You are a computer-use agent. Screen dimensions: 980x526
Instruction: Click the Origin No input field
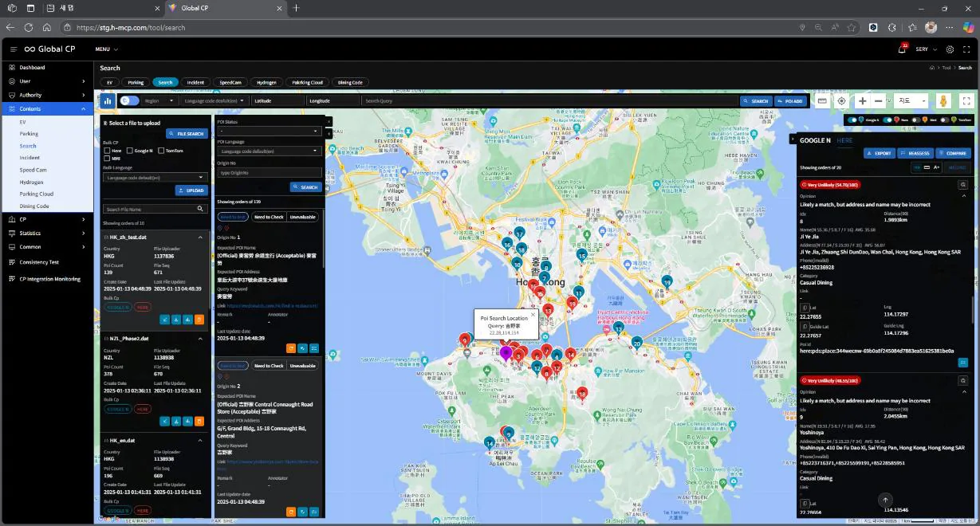[269, 172]
